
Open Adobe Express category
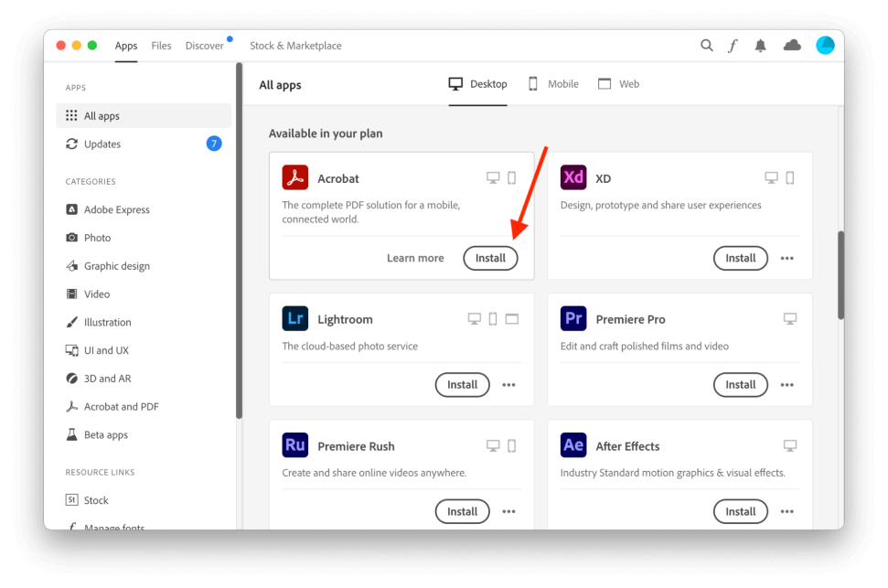pos(108,209)
